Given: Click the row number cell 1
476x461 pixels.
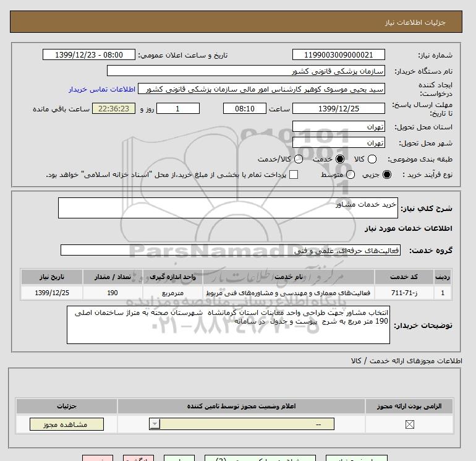Looking at the screenshot, I should pos(443,293).
